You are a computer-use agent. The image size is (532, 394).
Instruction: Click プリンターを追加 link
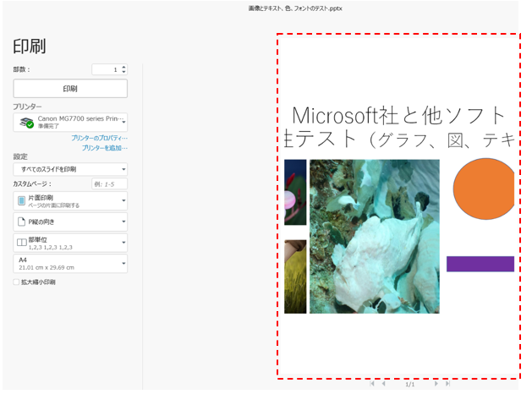[105, 148]
